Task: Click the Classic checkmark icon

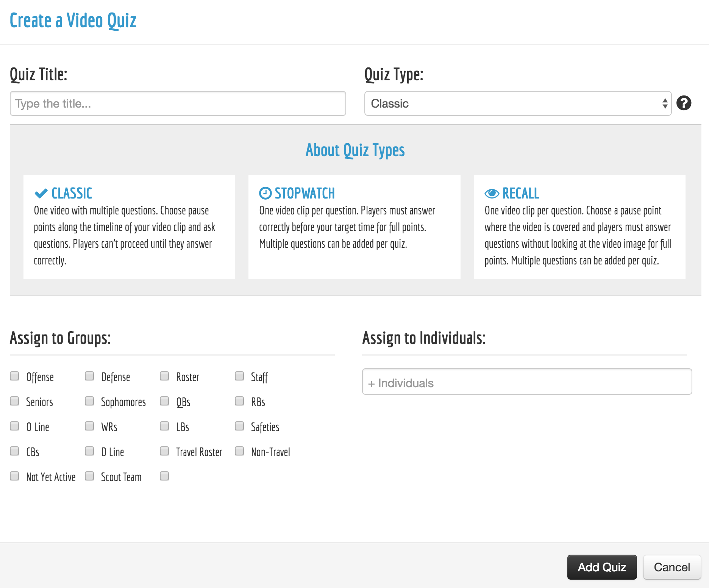Action: pyautogui.click(x=41, y=194)
